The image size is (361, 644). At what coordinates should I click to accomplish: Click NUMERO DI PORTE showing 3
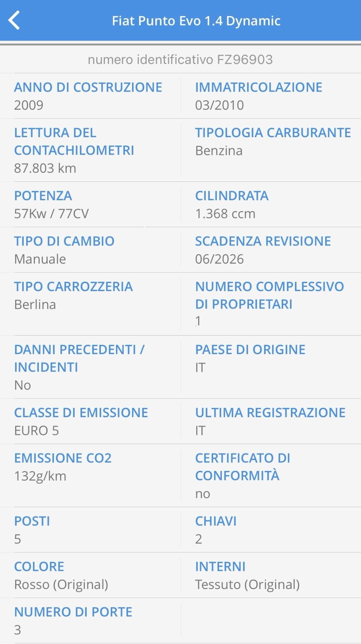(x=73, y=621)
